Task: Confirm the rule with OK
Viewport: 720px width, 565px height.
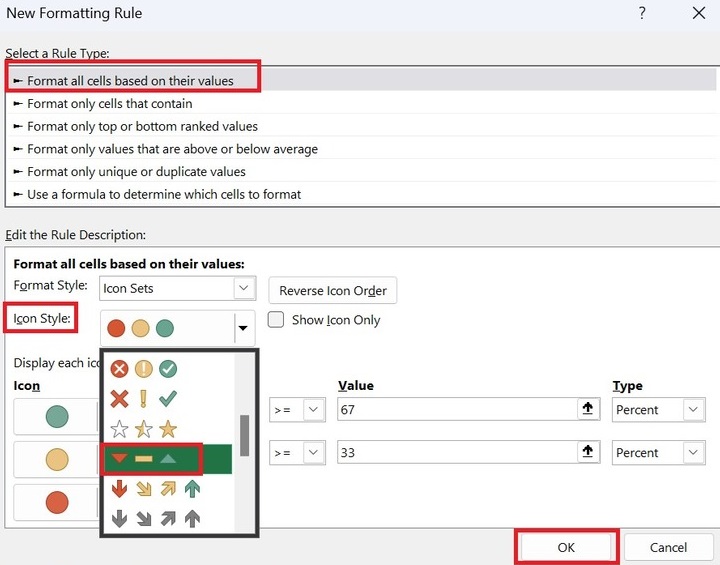Action: tap(566, 548)
